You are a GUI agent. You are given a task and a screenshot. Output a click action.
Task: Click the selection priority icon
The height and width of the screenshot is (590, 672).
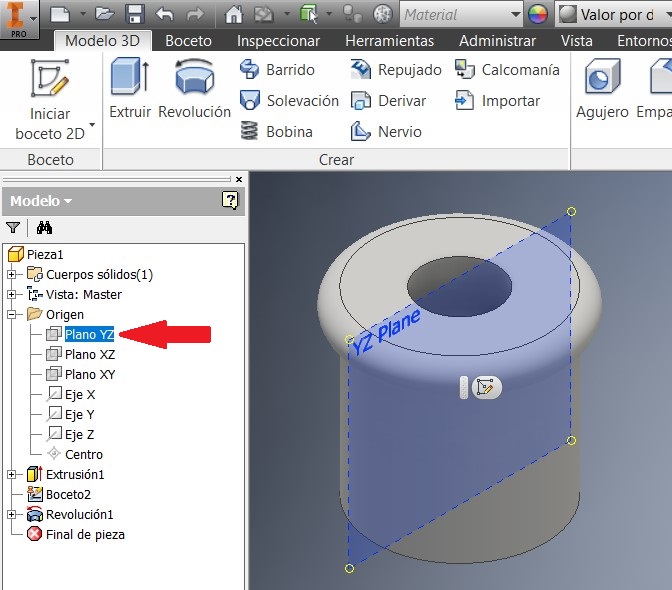309,15
